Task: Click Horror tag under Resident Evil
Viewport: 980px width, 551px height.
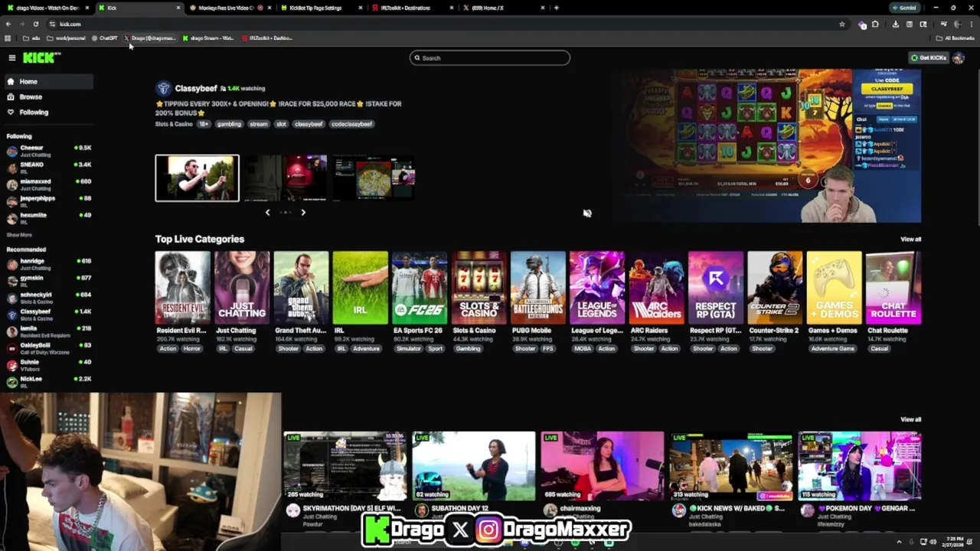Action: coord(192,349)
